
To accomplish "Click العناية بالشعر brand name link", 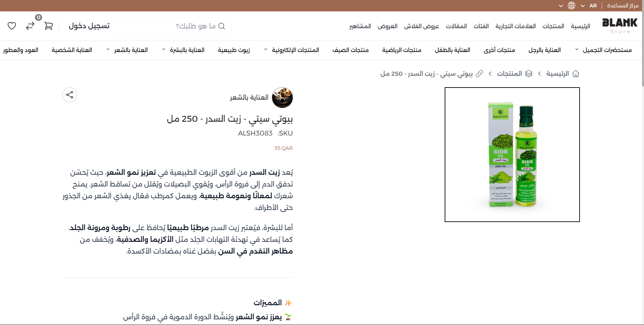I will point(249,98).
